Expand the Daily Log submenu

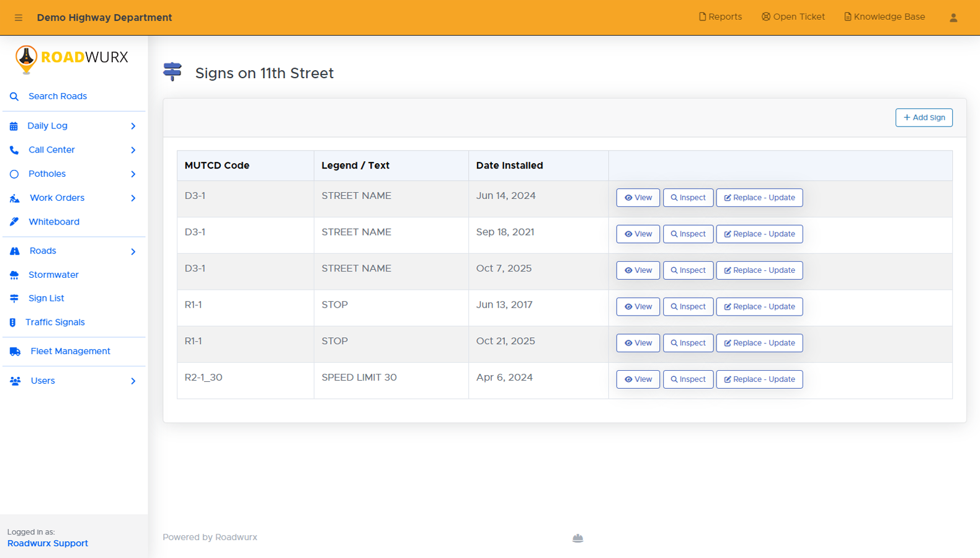(x=133, y=126)
